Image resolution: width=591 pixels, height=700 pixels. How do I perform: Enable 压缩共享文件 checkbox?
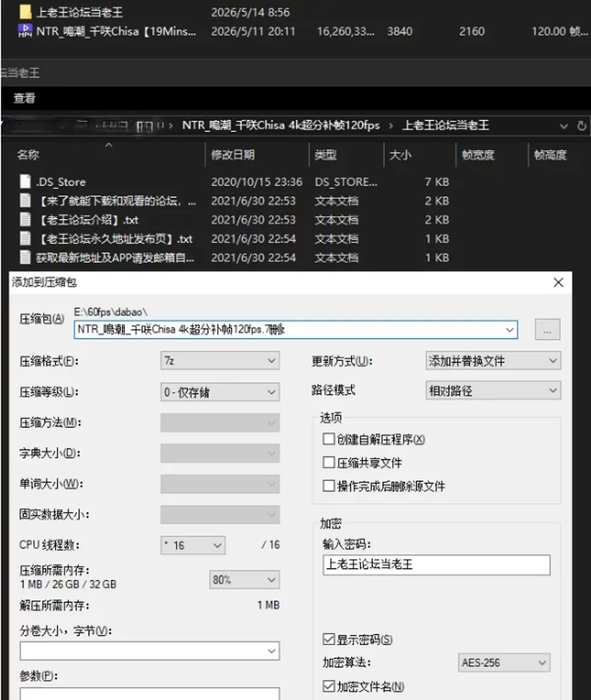pos(329,462)
